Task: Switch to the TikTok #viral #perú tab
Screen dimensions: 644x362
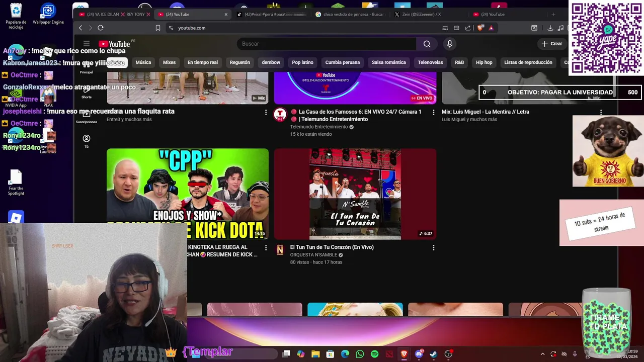Action: 272,14
